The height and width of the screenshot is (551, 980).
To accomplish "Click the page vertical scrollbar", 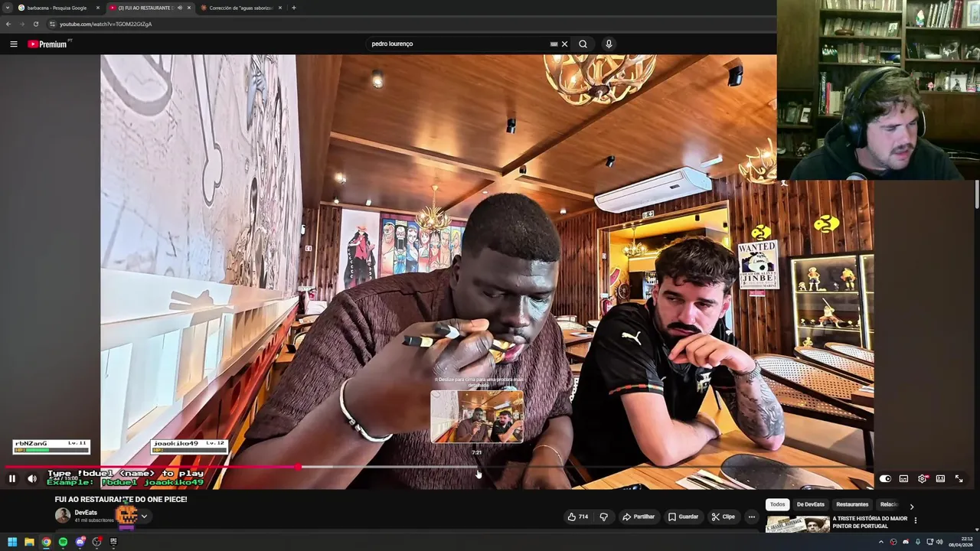I will [x=976, y=195].
